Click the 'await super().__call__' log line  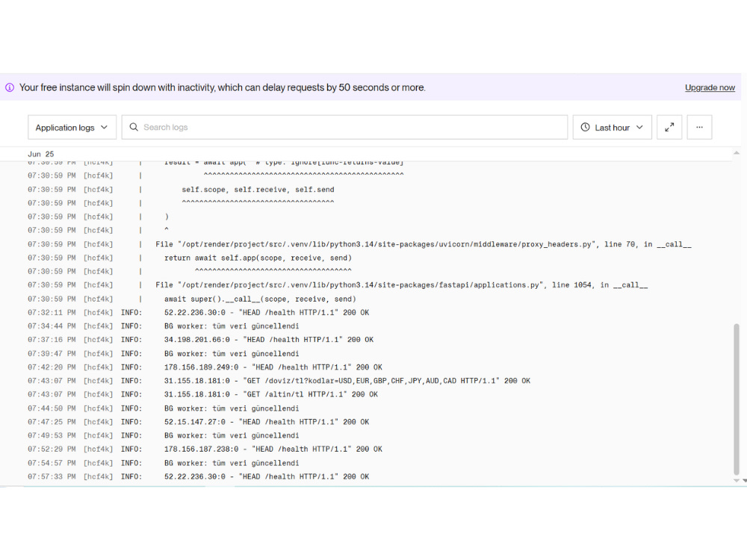pos(191,299)
